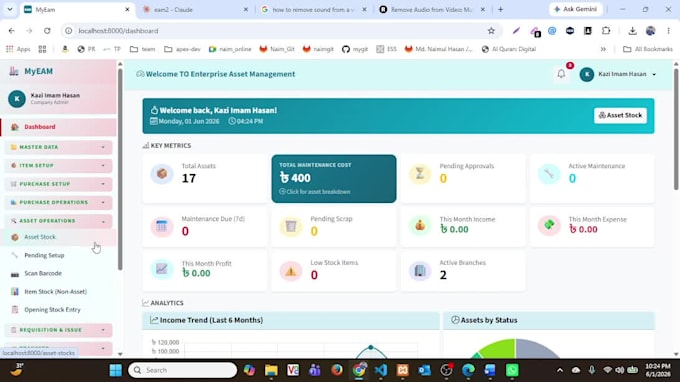Click the Pending Scrap trash icon

[x=291, y=226]
